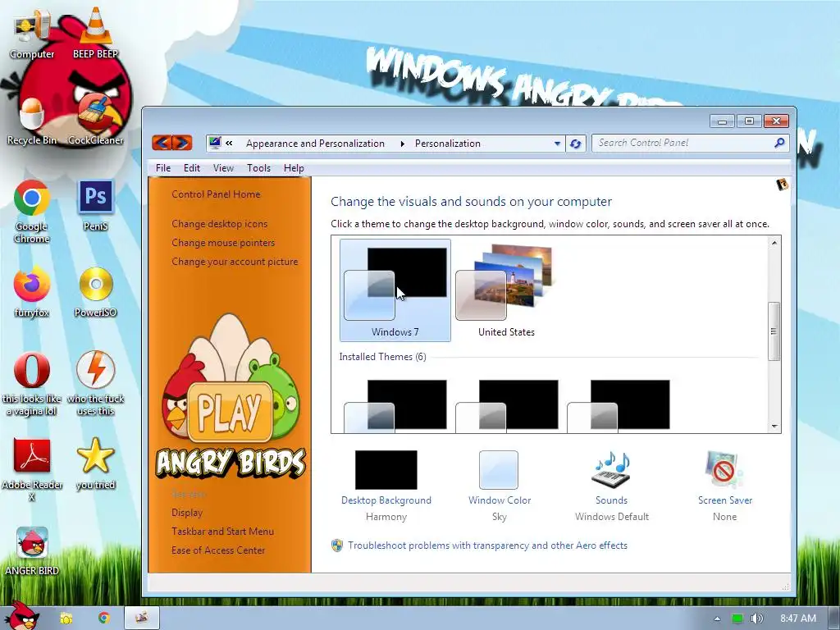Select the second installed theme thumbnail

point(507,405)
